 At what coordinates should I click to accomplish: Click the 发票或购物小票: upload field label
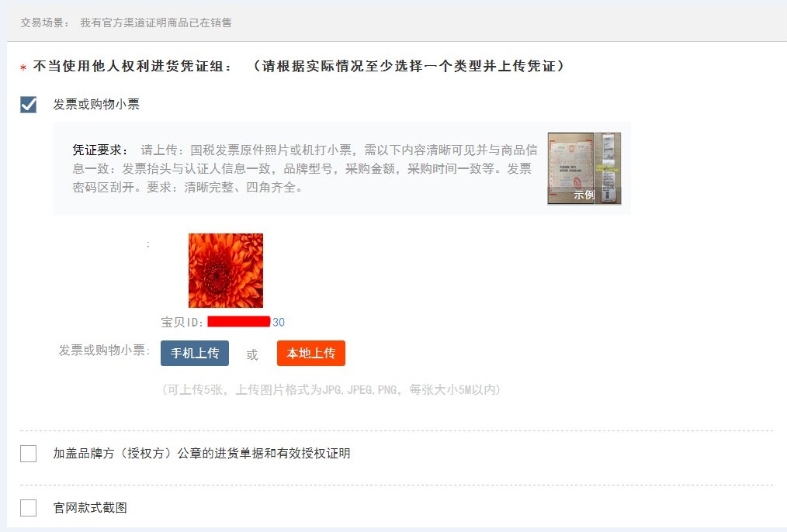tap(105, 350)
